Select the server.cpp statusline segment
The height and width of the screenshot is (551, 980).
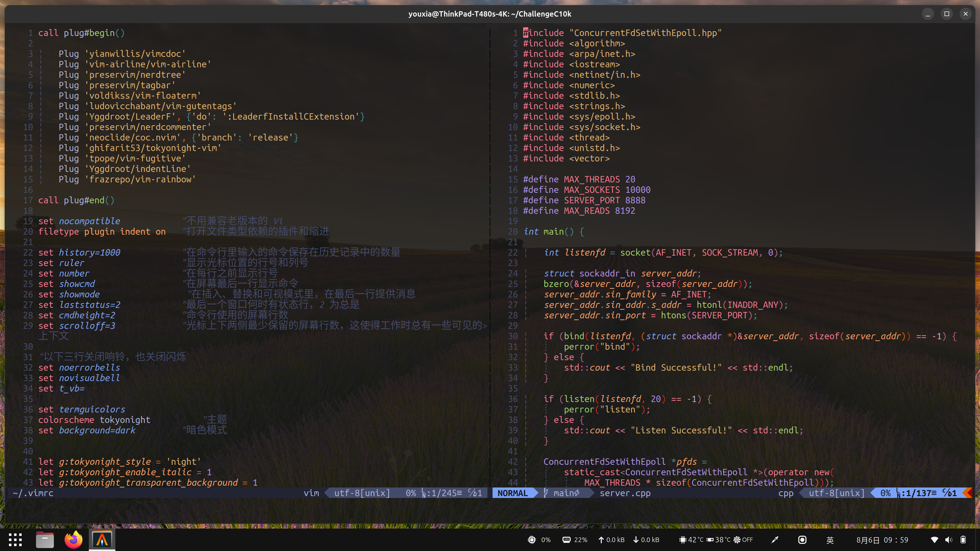(x=625, y=493)
